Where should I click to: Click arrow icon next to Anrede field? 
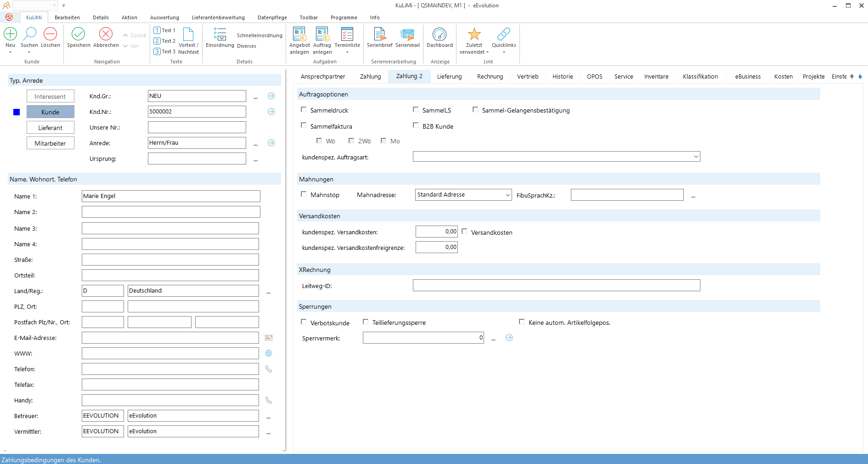[x=271, y=143]
